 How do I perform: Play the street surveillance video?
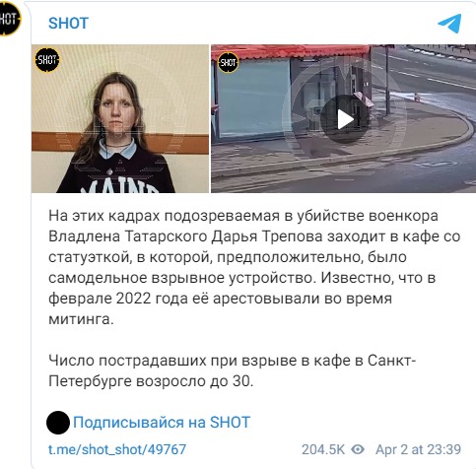pyautogui.click(x=344, y=119)
